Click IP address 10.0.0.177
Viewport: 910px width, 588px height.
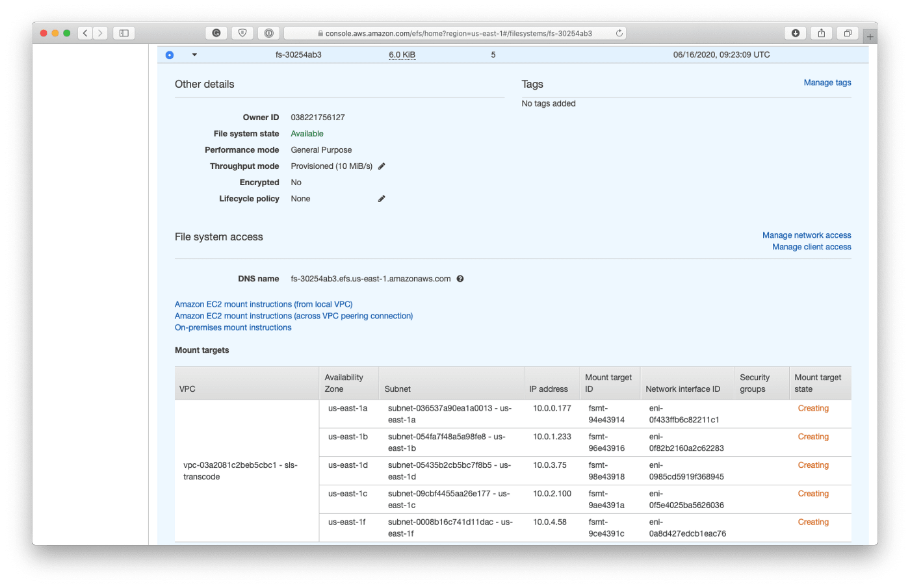pyautogui.click(x=552, y=409)
